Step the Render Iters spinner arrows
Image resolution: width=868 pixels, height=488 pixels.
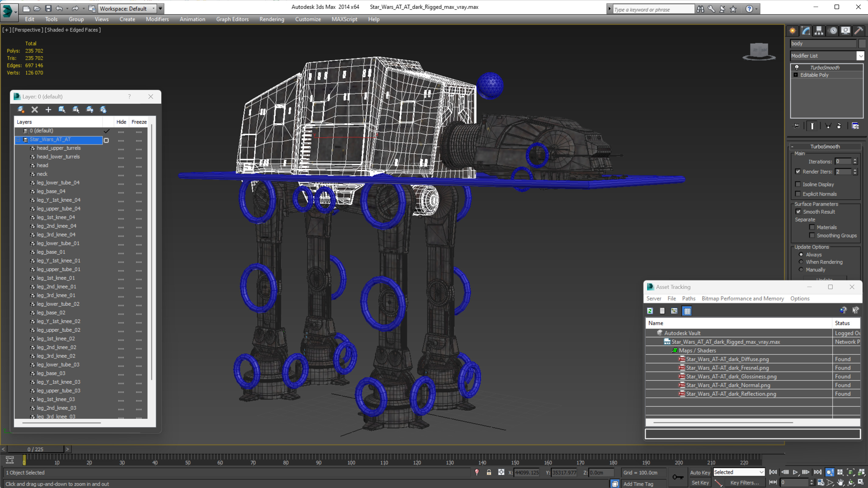[855, 172]
